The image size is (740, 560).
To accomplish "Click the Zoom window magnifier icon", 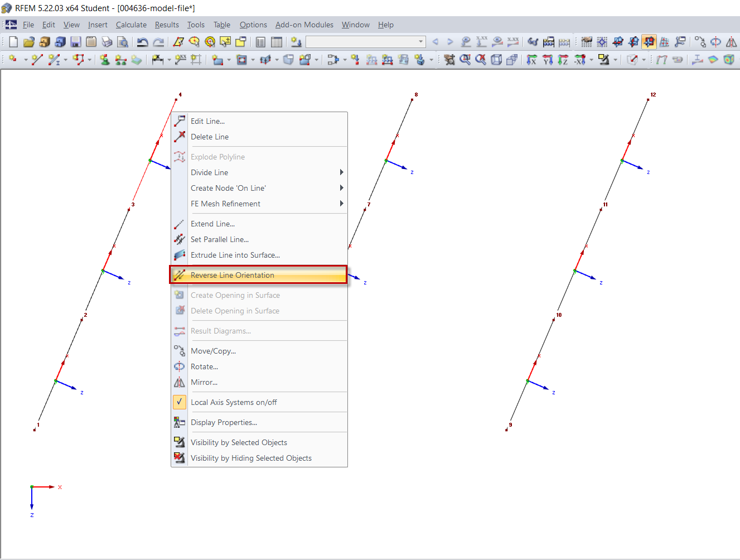I will [x=465, y=60].
